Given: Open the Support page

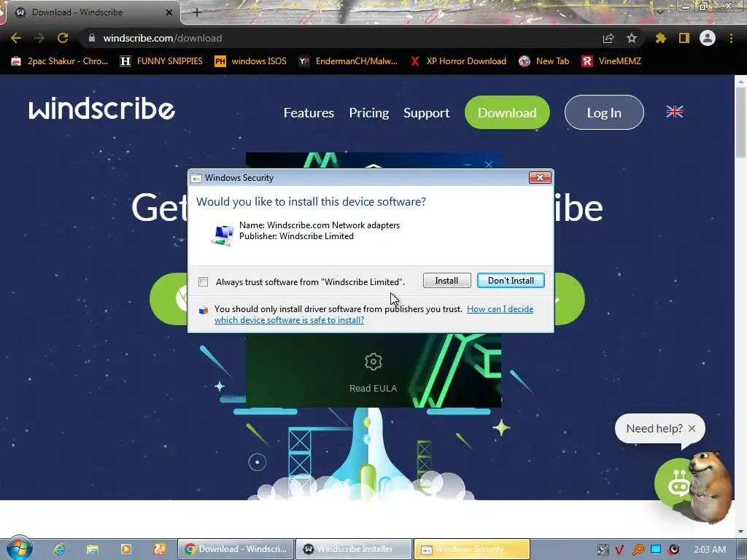Looking at the screenshot, I should click(x=426, y=113).
